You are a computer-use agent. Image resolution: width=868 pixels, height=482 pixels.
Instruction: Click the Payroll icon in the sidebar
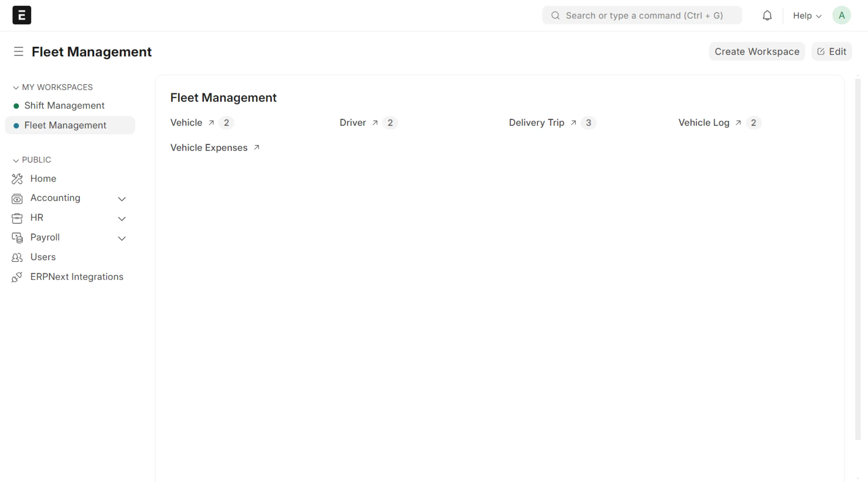click(x=17, y=238)
